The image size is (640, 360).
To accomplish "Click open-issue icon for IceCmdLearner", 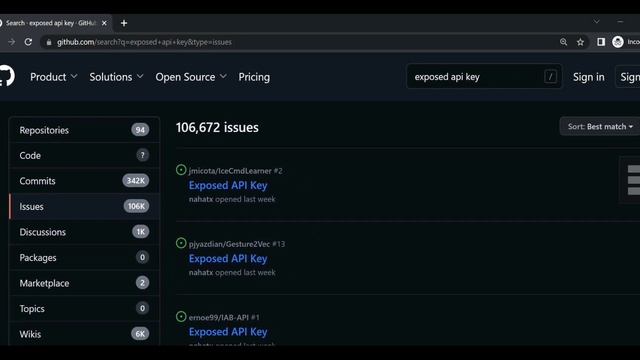I will 181,170.
